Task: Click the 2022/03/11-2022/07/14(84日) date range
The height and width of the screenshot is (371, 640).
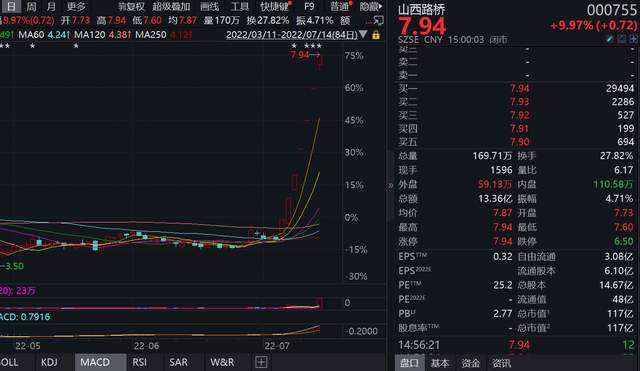Action: click(x=291, y=35)
